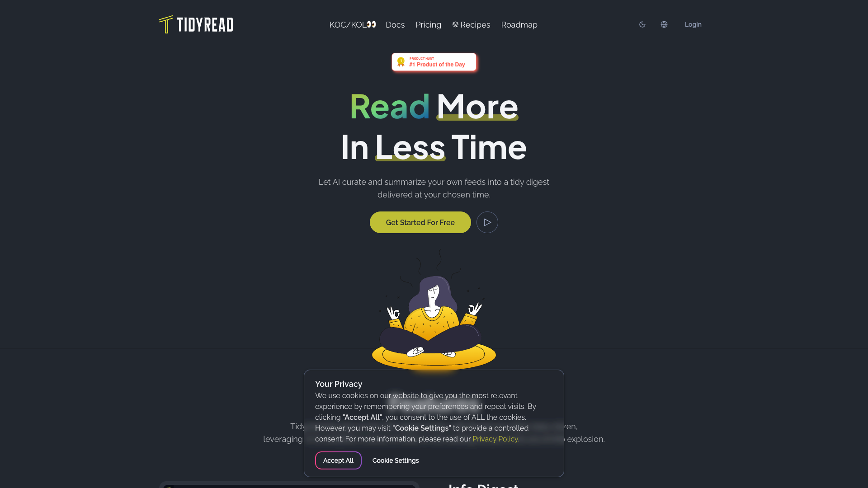
Task: Click the Privacy Policy link
Action: (x=495, y=439)
